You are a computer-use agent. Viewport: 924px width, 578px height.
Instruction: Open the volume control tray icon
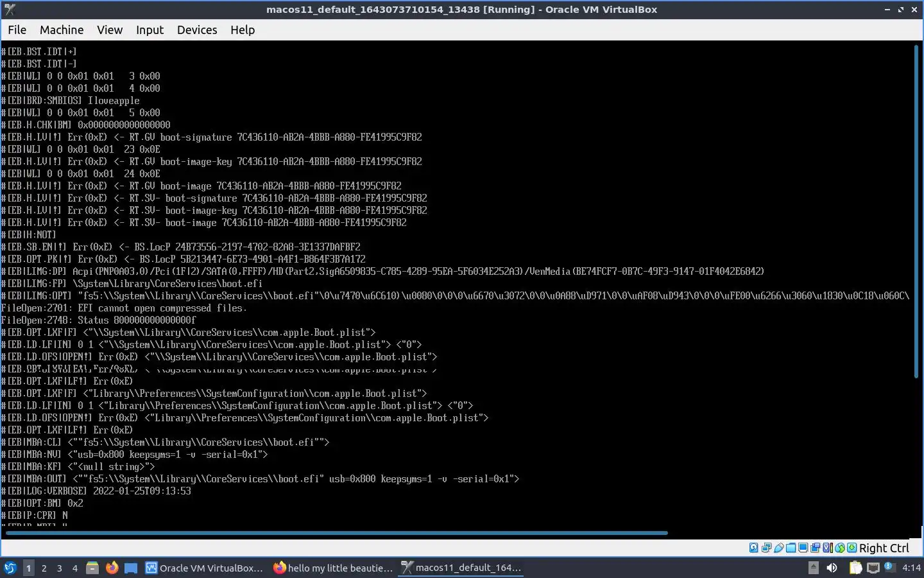pyautogui.click(x=832, y=568)
